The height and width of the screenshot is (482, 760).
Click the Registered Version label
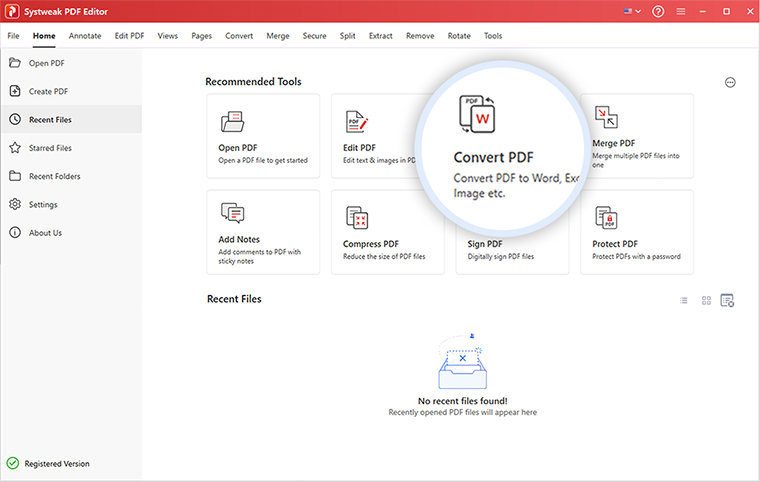click(x=57, y=464)
